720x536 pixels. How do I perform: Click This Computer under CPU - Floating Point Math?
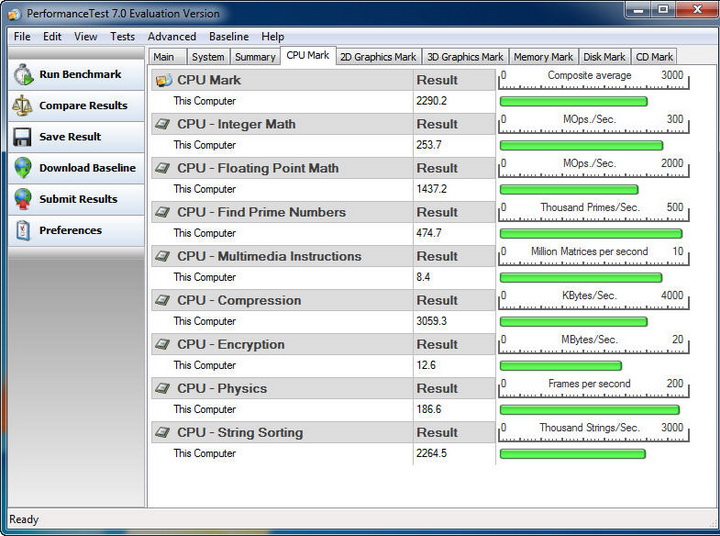coord(204,189)
